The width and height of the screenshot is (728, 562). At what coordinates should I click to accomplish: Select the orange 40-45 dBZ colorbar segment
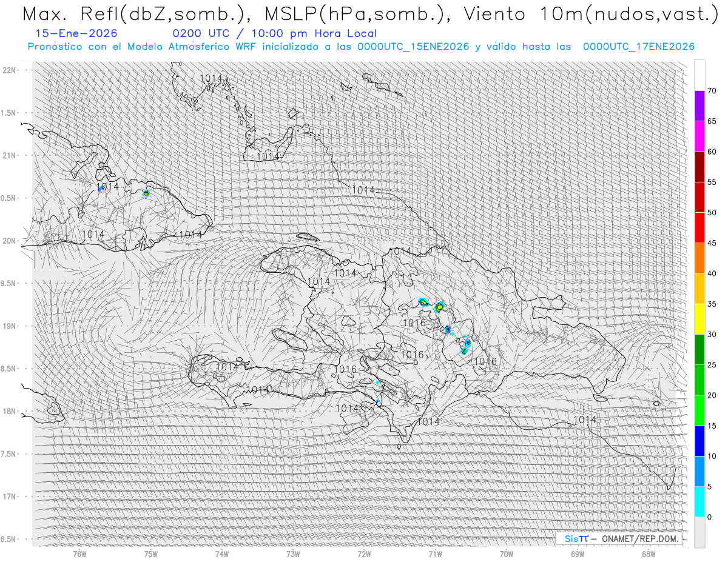[x=699, y=258]
